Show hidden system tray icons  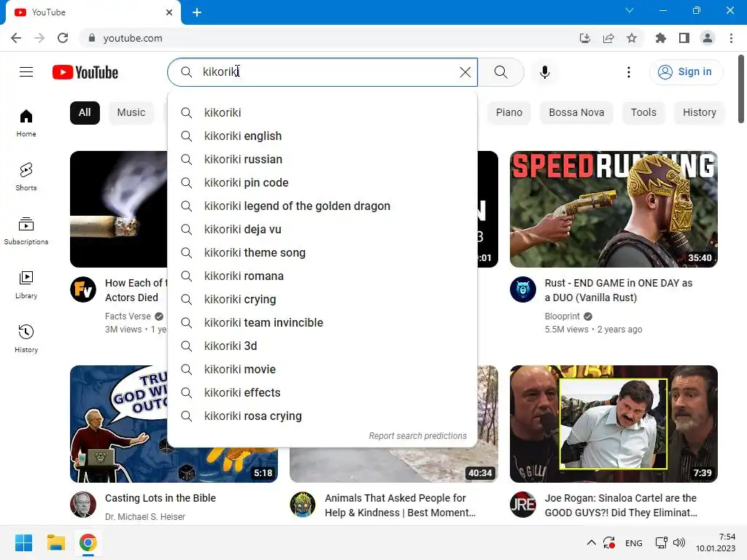point(591,542)
